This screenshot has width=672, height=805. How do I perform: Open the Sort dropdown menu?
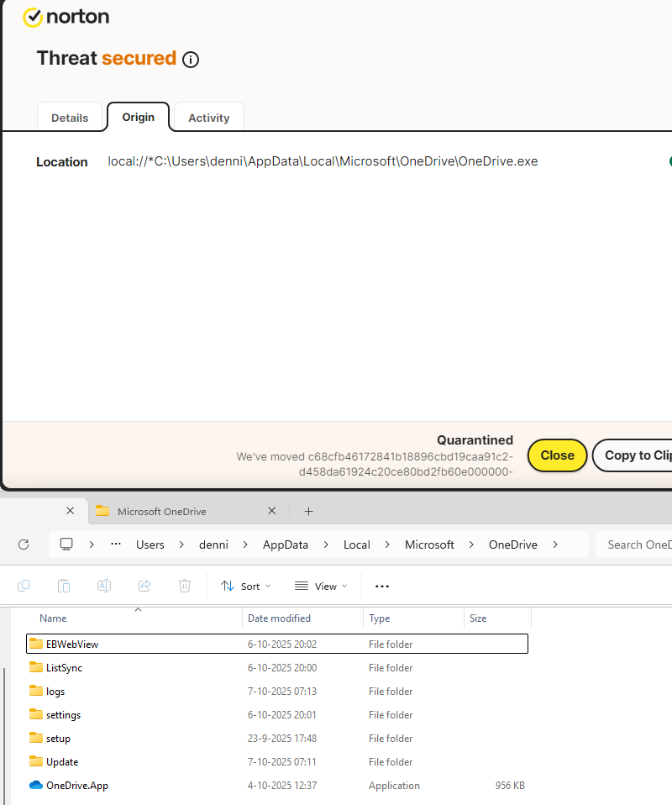click(x=246, y=586)
